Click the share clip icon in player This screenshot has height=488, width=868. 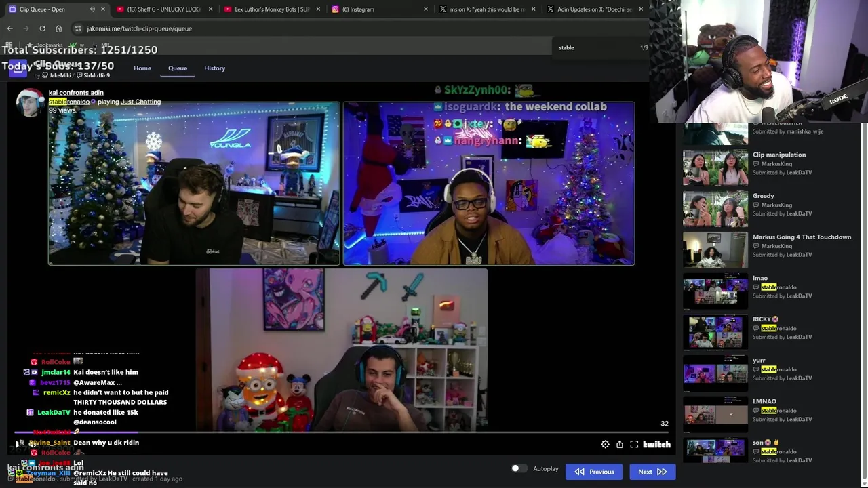pos(620,444)
